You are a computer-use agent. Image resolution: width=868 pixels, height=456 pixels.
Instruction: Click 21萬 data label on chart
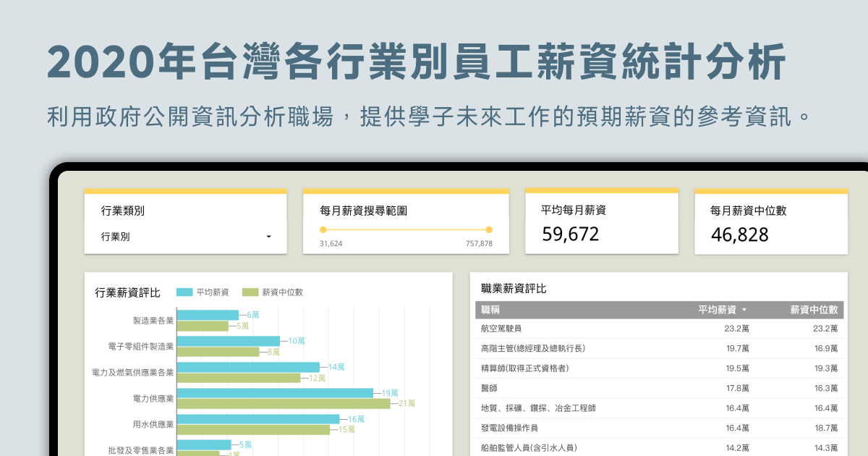click(407, 403)
